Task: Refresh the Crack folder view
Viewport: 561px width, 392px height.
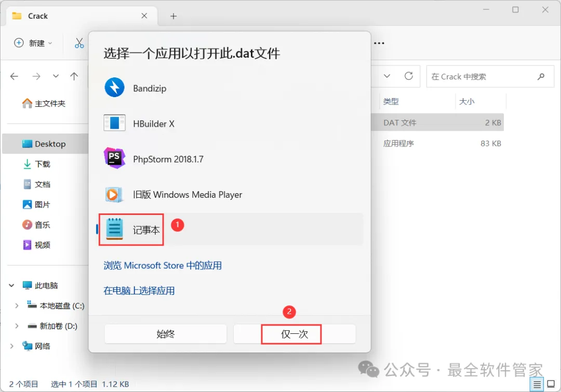Action: click(x=409, y=76)
